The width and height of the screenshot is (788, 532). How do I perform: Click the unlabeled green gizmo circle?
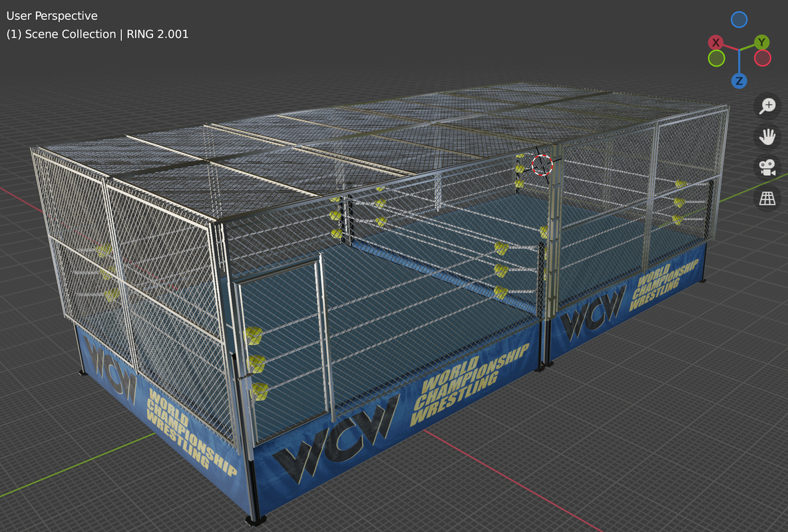coord(716,59)
